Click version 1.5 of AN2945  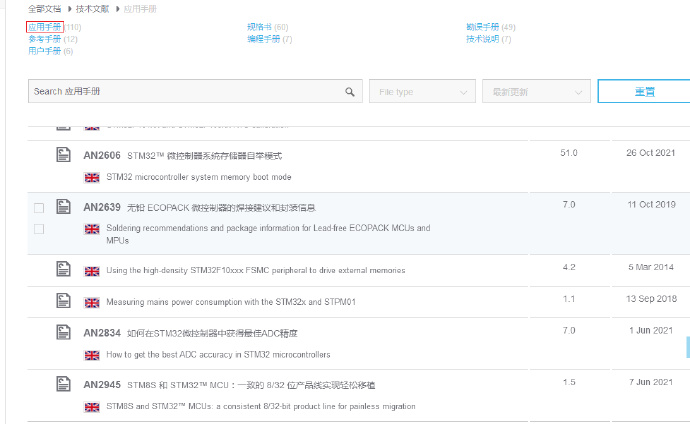[x=569, y=382]
